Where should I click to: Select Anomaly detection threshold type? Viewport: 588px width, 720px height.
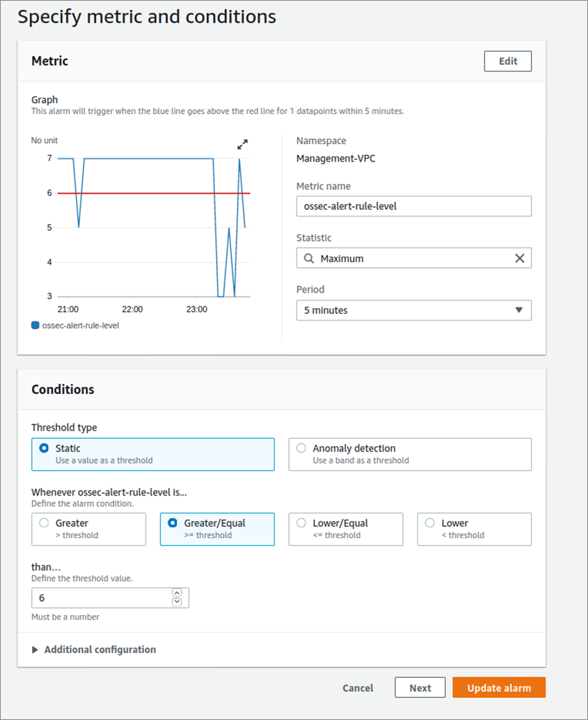(410, 454)
